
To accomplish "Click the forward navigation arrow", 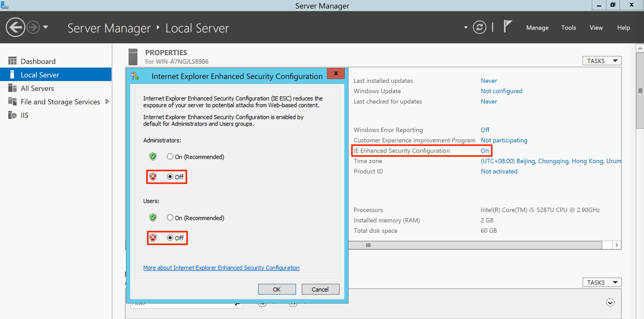I will [x=33, y=27].
